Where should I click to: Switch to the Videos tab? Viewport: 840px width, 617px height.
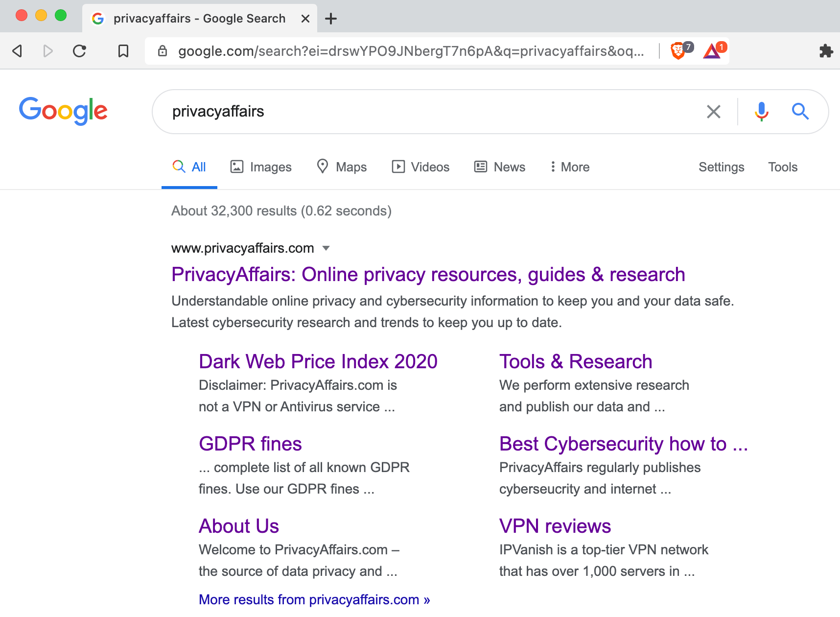420,167
